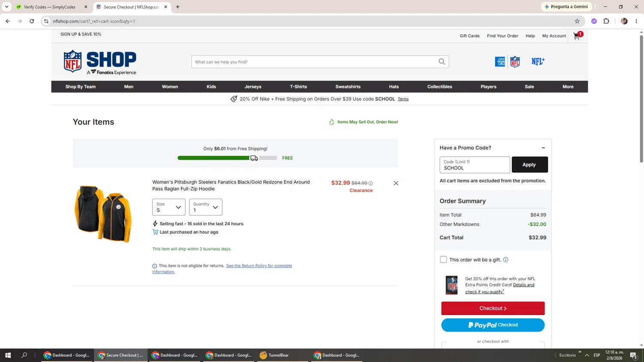The image size is (644, 362).
Task: Open the promo Terms link
Action: click(x=403, y=99)
